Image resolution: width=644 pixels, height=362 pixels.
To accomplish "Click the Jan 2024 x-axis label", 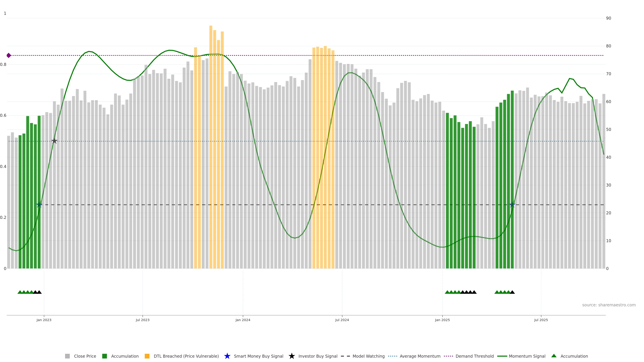I will (243, 320).
